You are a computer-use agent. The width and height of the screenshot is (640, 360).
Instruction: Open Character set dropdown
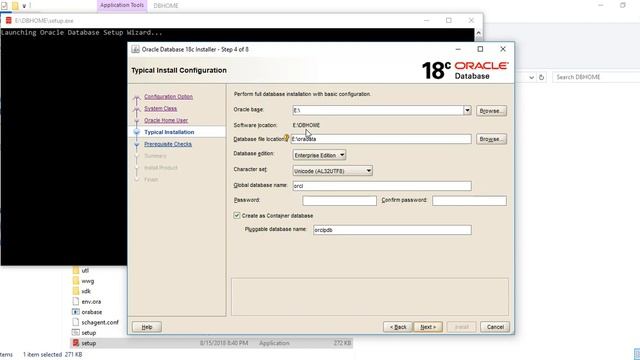coord(332,171)
